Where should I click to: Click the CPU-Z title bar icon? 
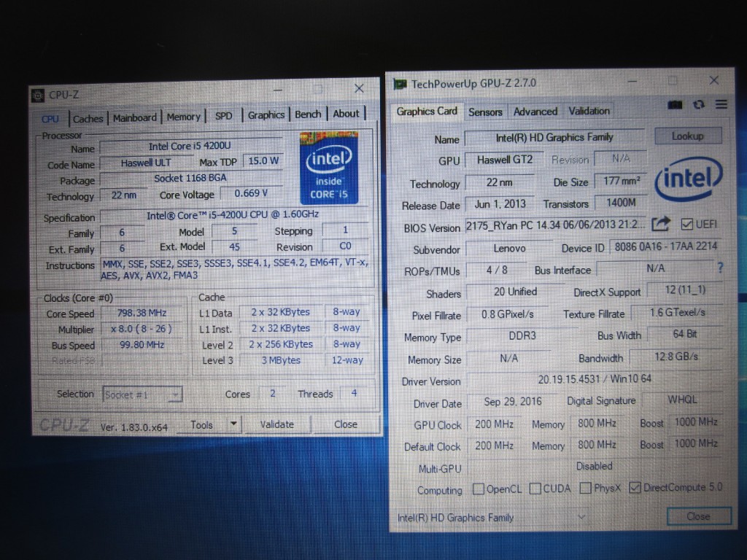(x=38, y=96)
